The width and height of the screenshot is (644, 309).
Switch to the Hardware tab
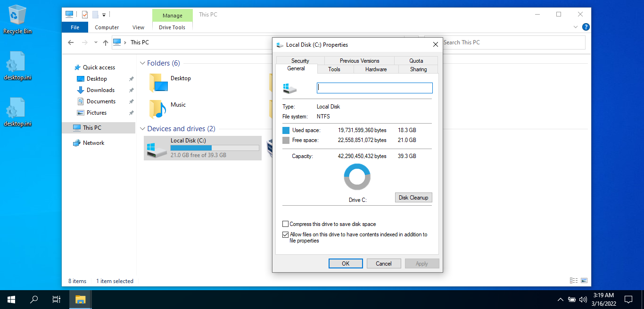click(x=376, y=69)
